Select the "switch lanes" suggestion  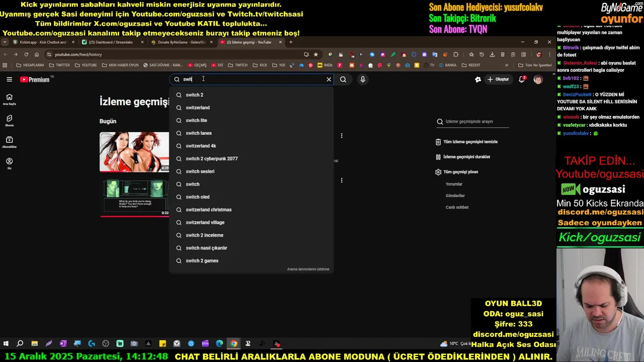pos(252,133)
